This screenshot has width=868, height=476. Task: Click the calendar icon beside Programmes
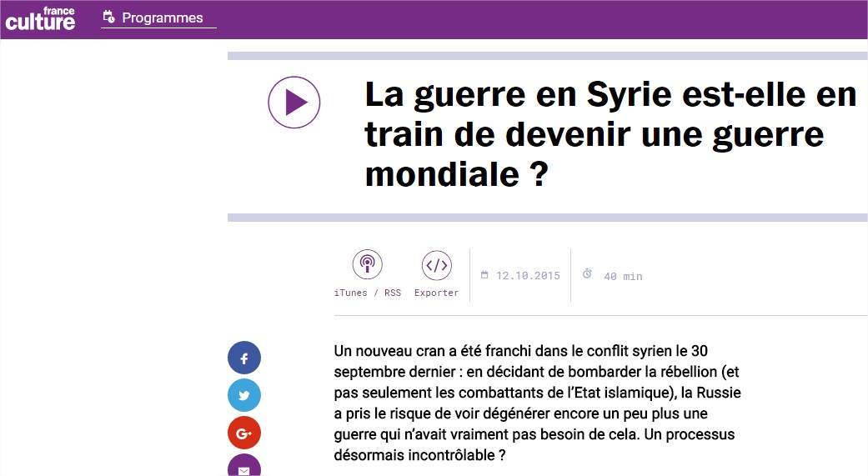[x=109, y=18]
